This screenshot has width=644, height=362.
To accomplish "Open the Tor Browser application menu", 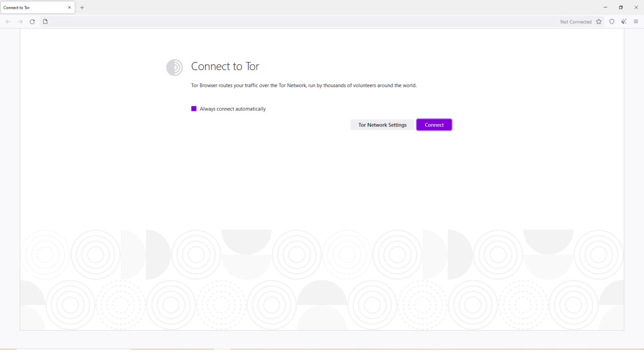I will click(636, 21).
